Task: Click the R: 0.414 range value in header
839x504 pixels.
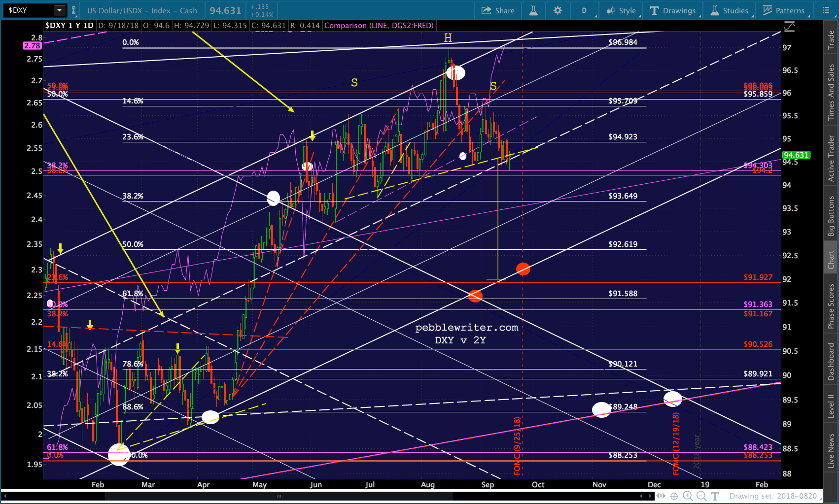Action: (x=305, y=26)
